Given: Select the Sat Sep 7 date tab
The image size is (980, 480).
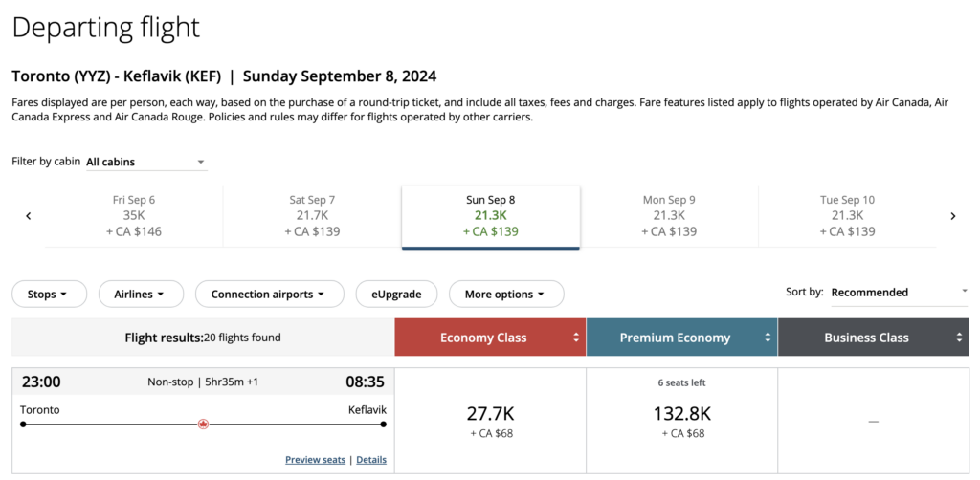Looking at the screenshot, I should click(x=312, y=216).
